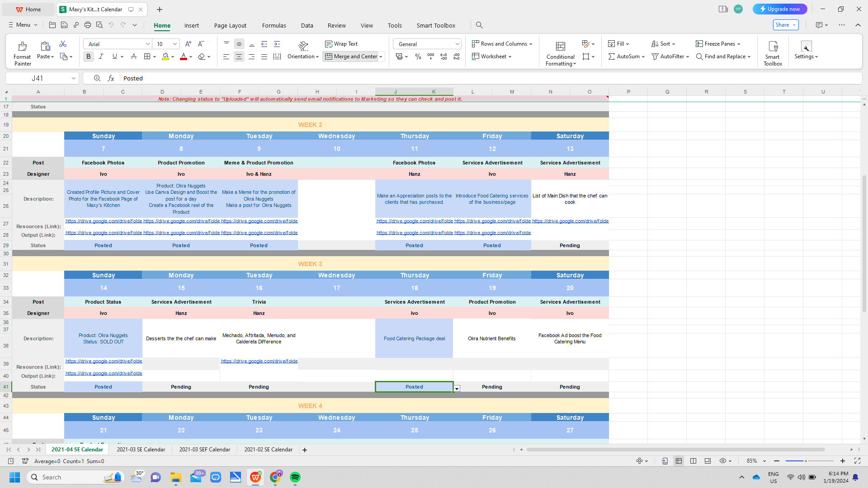This screenshot has height=488, width=868.
Task: Click Find and Replace button
Action: (723, 56)
